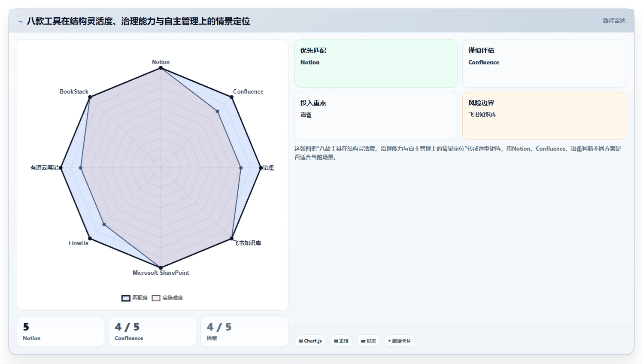Click the dashboard title text 八款工具…情景定位
The height and width of the screenshot is (364, 643).
tap(138, 21)
